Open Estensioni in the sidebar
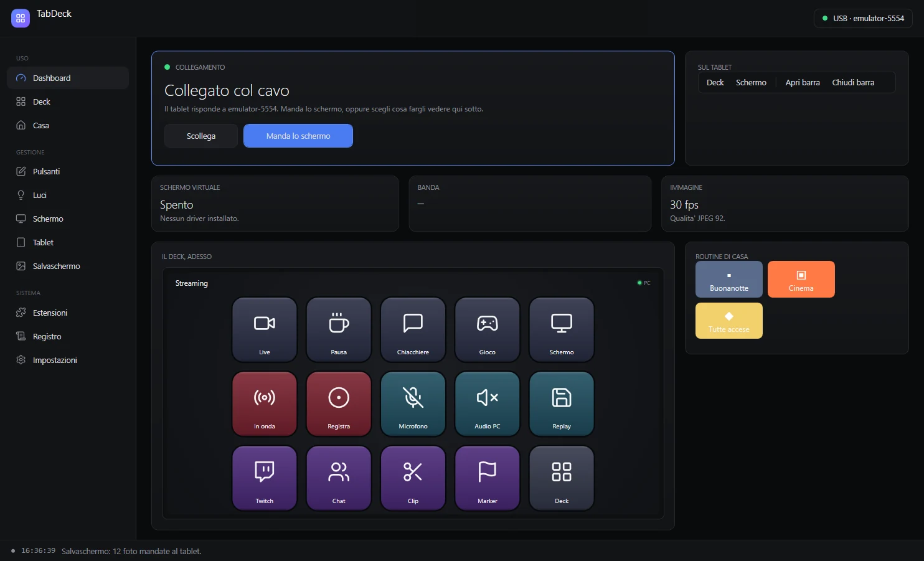Screen dimensions: 924x561 (68, 313)
